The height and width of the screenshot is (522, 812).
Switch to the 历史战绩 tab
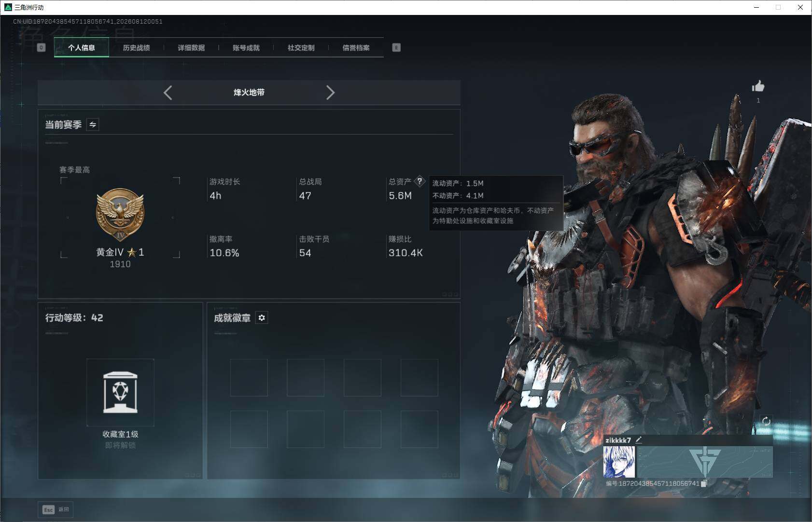(137, 48)
